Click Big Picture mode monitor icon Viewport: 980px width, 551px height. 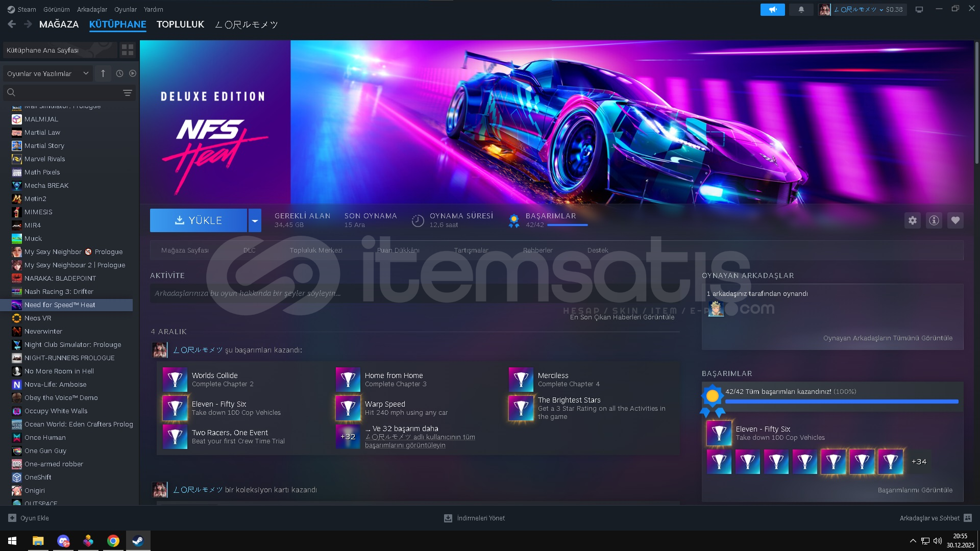919,9
